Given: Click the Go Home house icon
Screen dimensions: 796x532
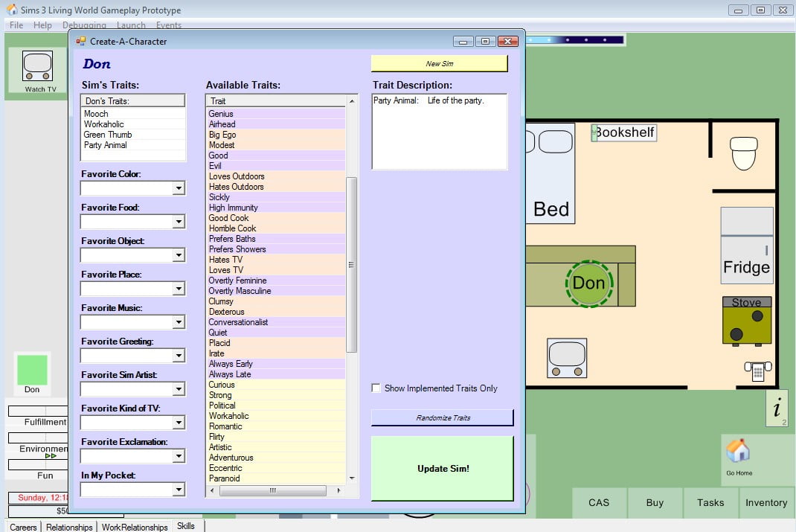Looking at the screenshot, I should tap(738, 452).
